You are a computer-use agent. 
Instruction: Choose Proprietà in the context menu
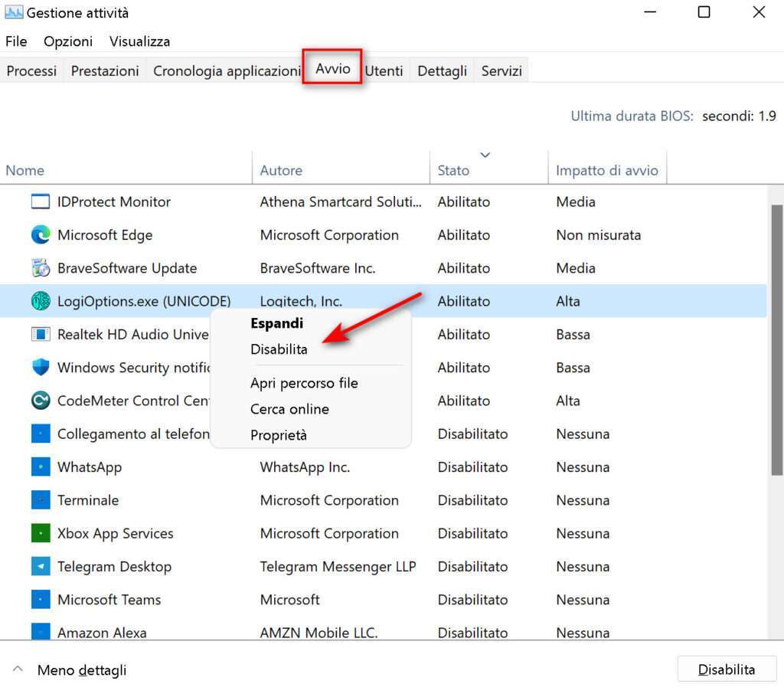click(279, 435)
